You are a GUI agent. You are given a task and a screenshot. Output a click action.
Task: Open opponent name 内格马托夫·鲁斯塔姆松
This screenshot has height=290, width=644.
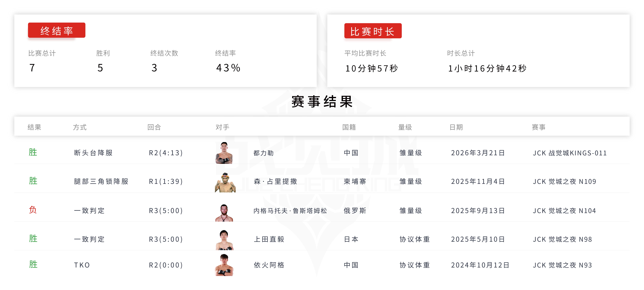290,211
